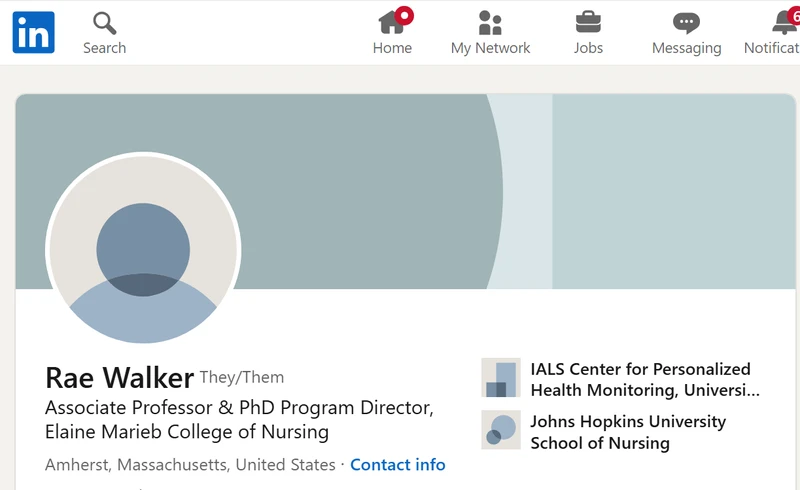Viewport: 800px width, 490px height.
Task: Open Johns Hopkins University School of Nursing link
Action: 628,432
